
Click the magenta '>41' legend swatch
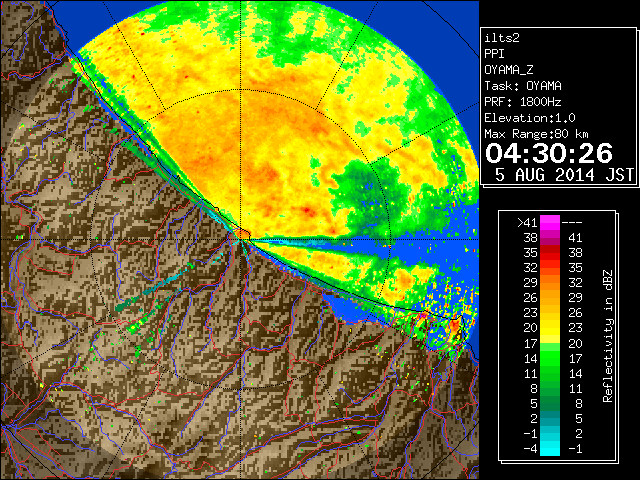[550, 222]
